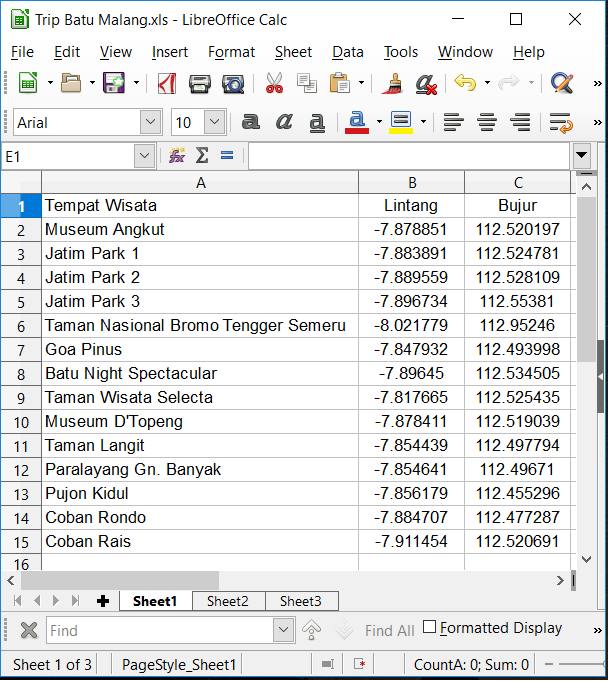Cut selection with the scissors icon
This screenshot has width=608, height=681.
click(x=274, y=83)
